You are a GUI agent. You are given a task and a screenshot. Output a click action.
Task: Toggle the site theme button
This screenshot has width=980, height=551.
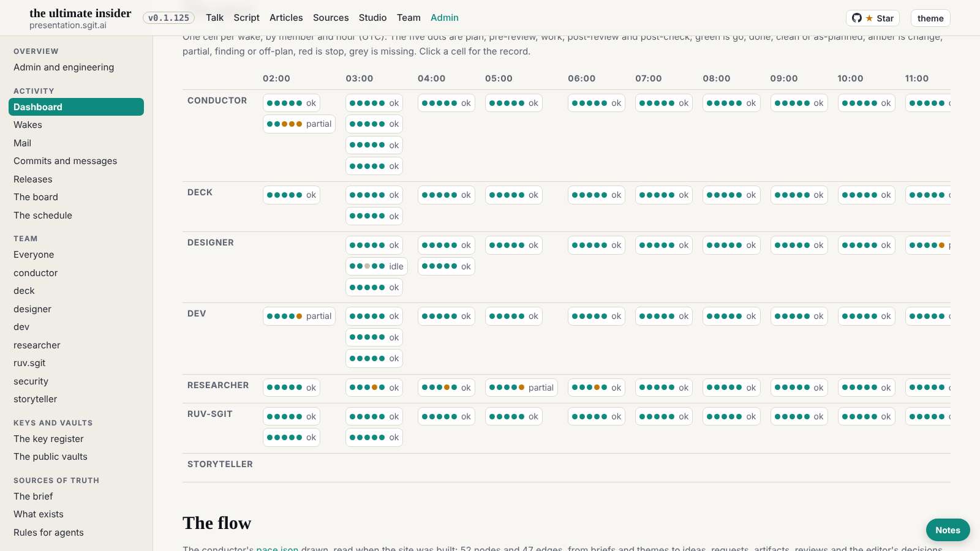930,18
